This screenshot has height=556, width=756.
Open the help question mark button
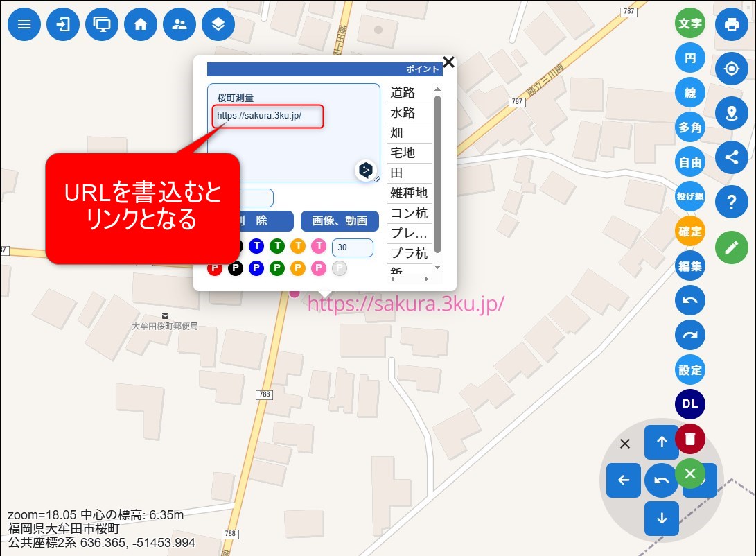tap(732, 202)
